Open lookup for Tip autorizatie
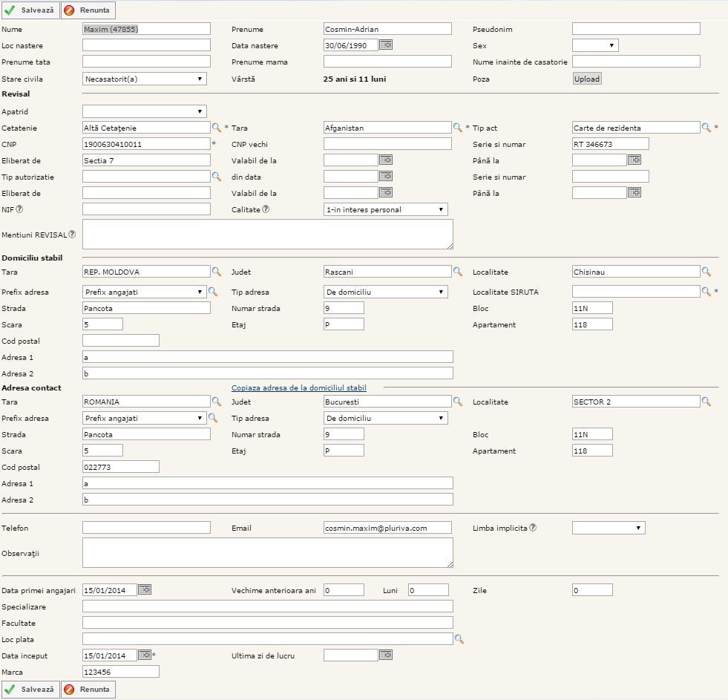 [217, 177]
